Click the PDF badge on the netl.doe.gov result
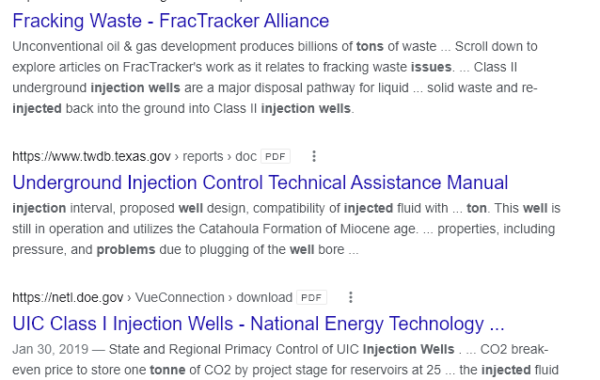This screenshot has height=380, width=600. pos(311,298)
